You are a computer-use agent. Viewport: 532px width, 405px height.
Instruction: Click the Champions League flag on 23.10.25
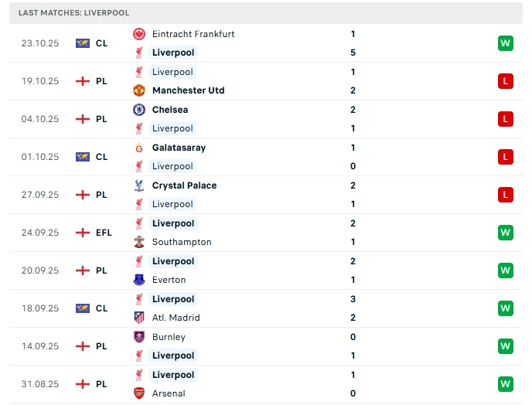[x=83, y=43]
